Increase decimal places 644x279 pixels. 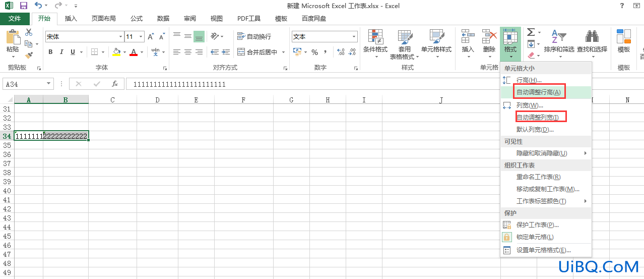coord(341,52)
